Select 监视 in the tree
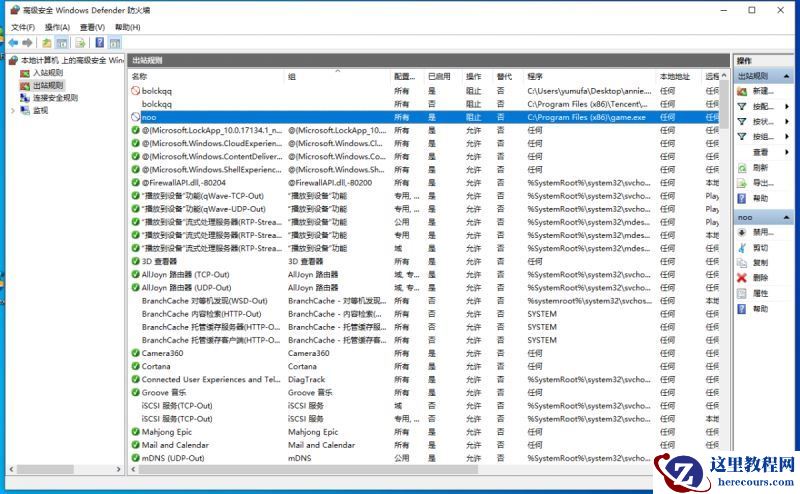This screenshot has width=800, height=494. pyautogui.click(x=40, y=110)
